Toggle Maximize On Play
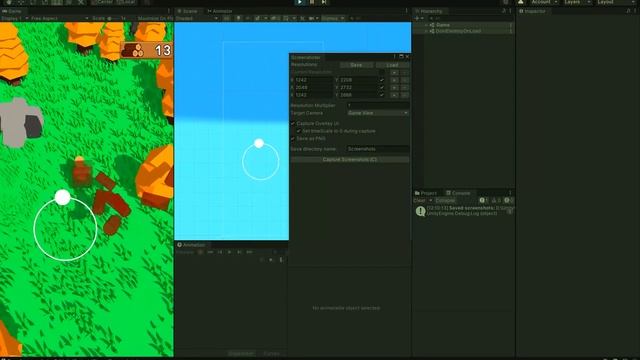 point(155,18)
